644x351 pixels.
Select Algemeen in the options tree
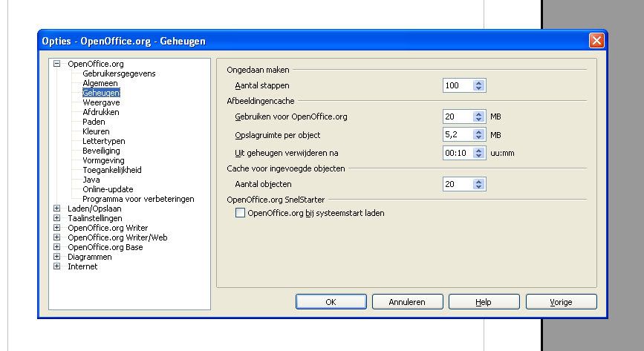100,83
